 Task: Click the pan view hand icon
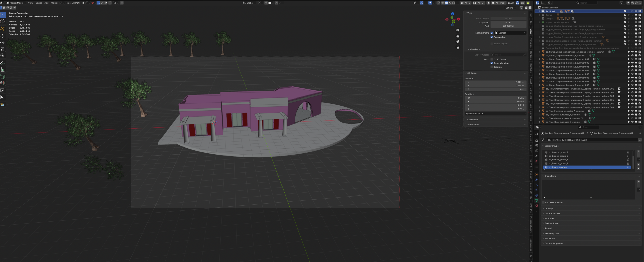[x=458, y=36]
